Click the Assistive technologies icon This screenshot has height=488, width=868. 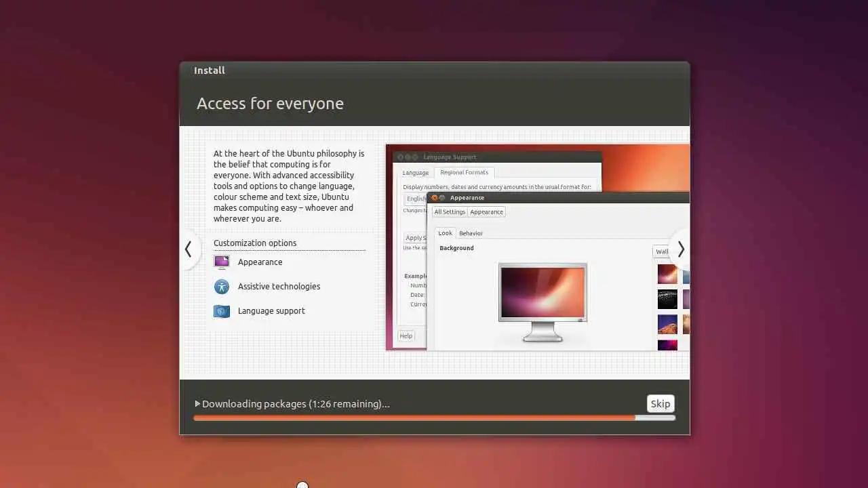[x=222, y=287]
